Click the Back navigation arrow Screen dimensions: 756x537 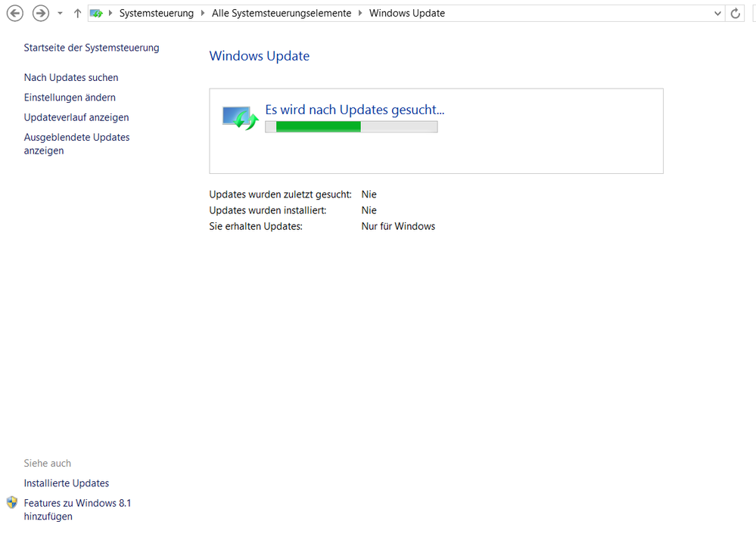tap(14, 14)
